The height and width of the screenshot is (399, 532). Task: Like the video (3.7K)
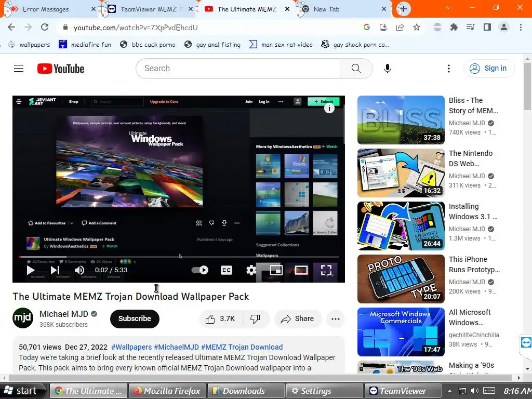[x=220, y=319]
